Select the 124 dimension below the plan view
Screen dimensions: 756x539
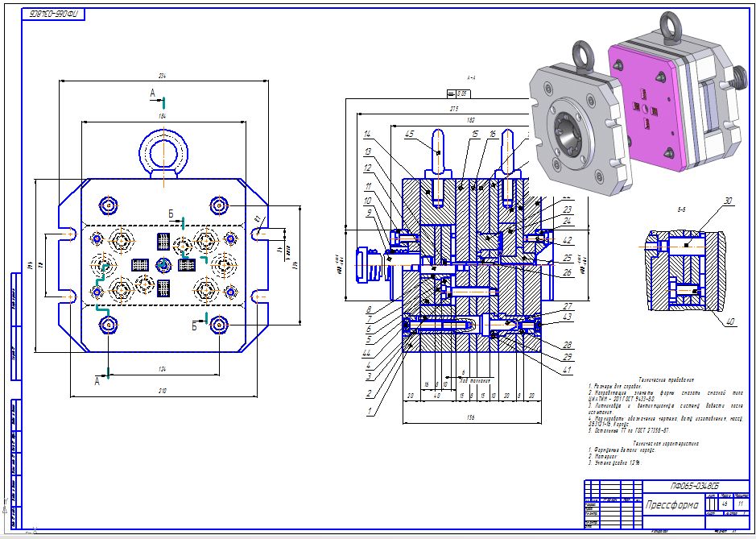163,370
